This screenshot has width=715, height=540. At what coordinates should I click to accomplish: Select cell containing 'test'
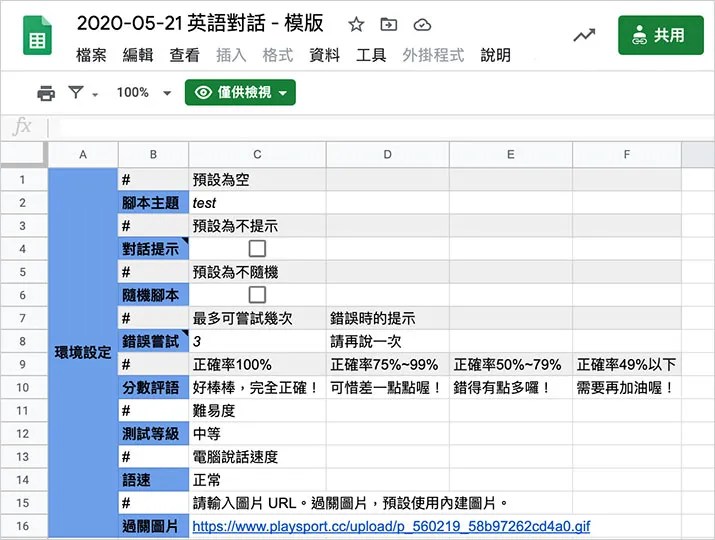(257, 202)
